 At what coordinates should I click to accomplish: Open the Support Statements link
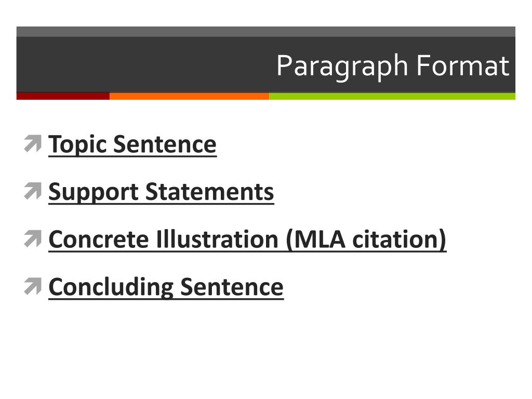pyautogui.click(x=161, y=192)
